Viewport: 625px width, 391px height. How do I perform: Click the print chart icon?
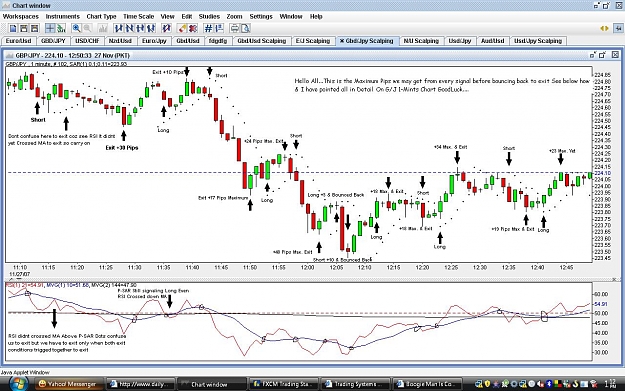(x=235, y=28)
